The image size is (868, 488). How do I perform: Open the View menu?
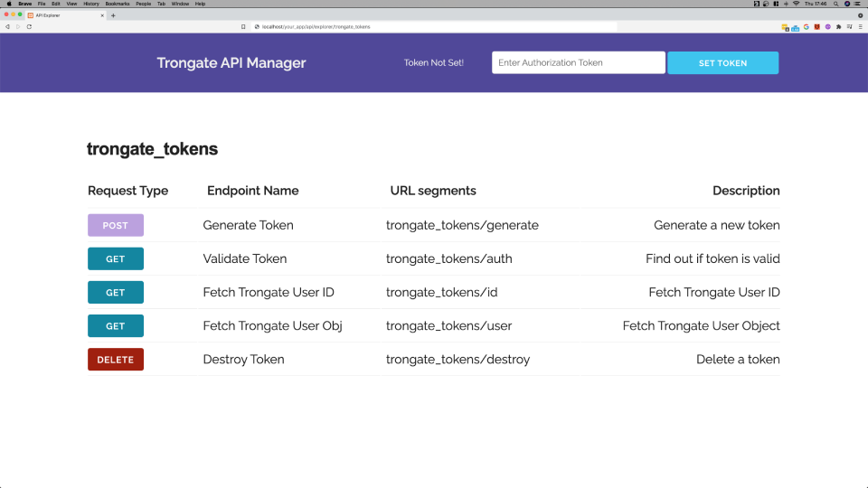pos(72,4)
